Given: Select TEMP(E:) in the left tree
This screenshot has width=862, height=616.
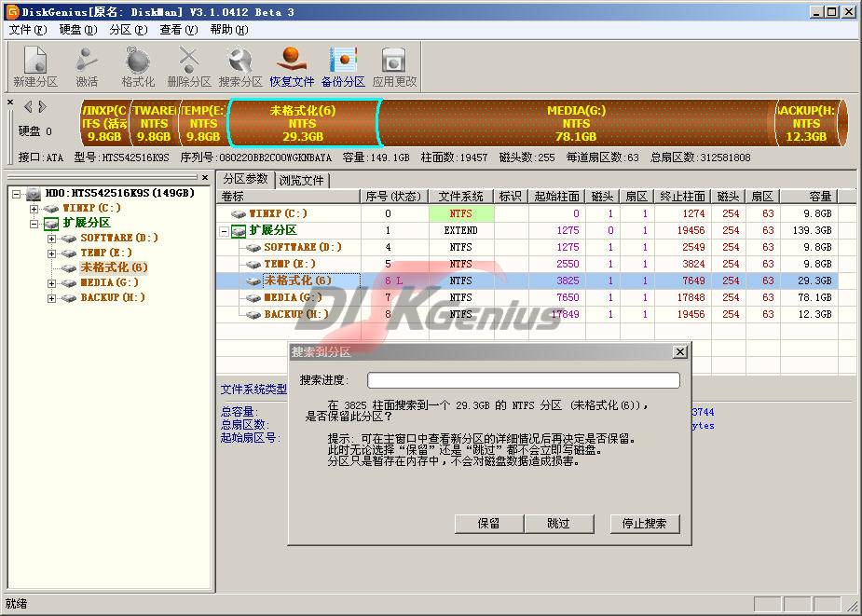Looking at the screenshot, I should (106, 253).
